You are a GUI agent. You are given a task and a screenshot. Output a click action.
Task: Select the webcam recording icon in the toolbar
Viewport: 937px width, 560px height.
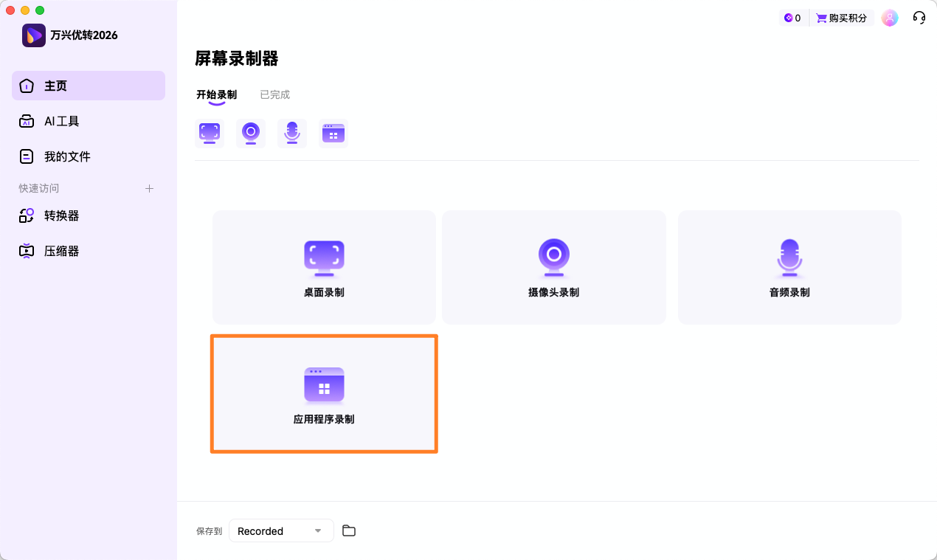(251, 133)
